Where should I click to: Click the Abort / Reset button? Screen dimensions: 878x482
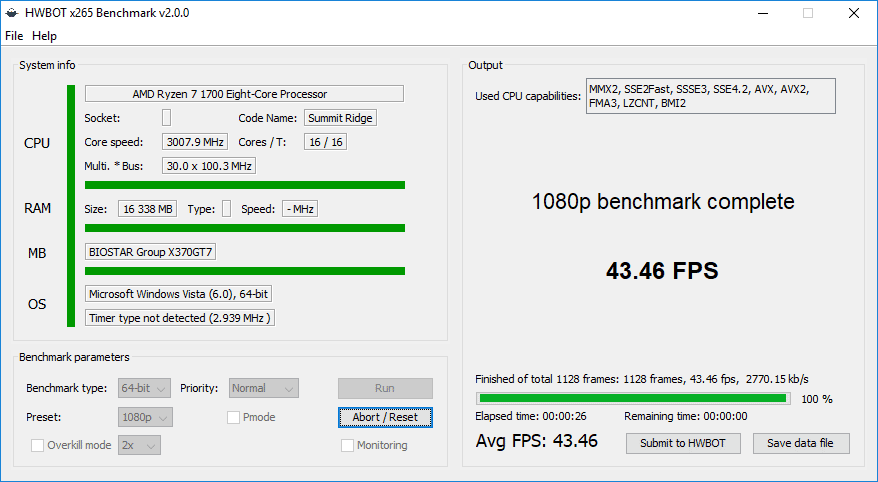(385, 417)
